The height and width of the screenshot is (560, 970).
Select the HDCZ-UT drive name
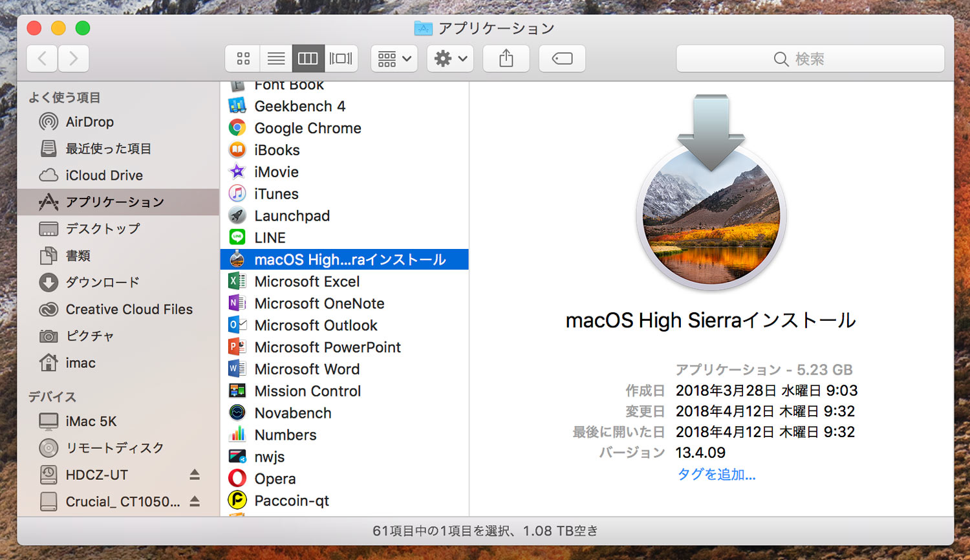97,475
